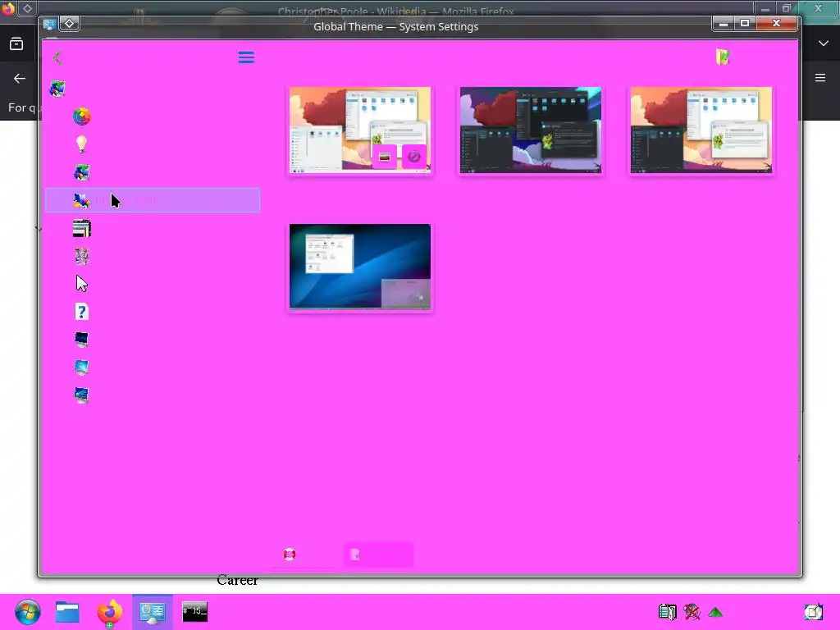Open the lightbulb item in sidebar
The width and height of the screenshot is (840, 630).
click(x=81, y=144)
